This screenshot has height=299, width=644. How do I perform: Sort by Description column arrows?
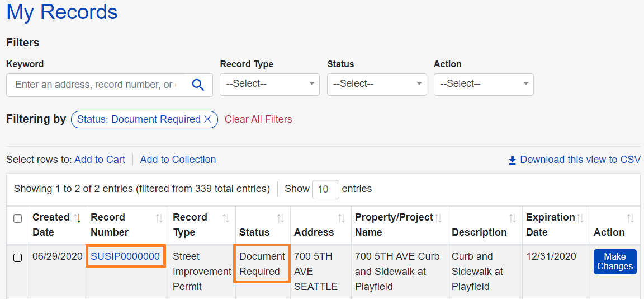(513, 218)
